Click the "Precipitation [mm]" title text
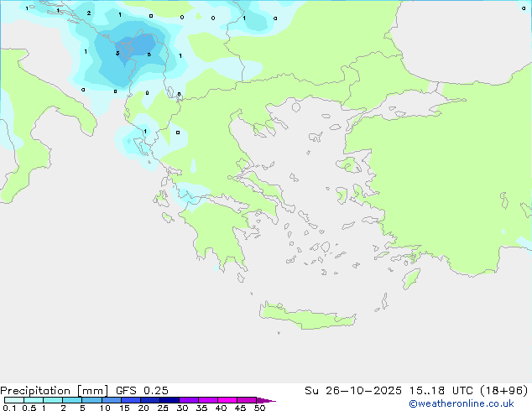Viewport: 532px width, 411px height. pos(54,391)
